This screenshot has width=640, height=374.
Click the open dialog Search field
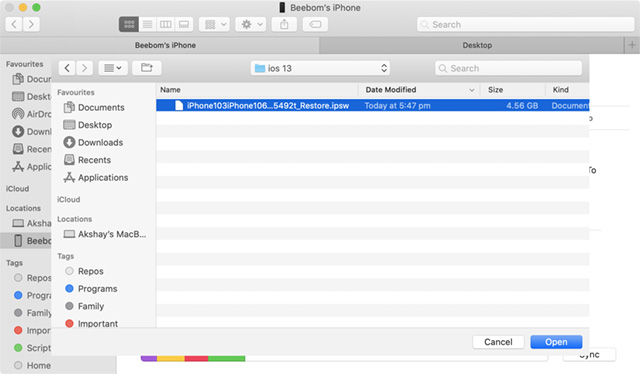point(508,68)
